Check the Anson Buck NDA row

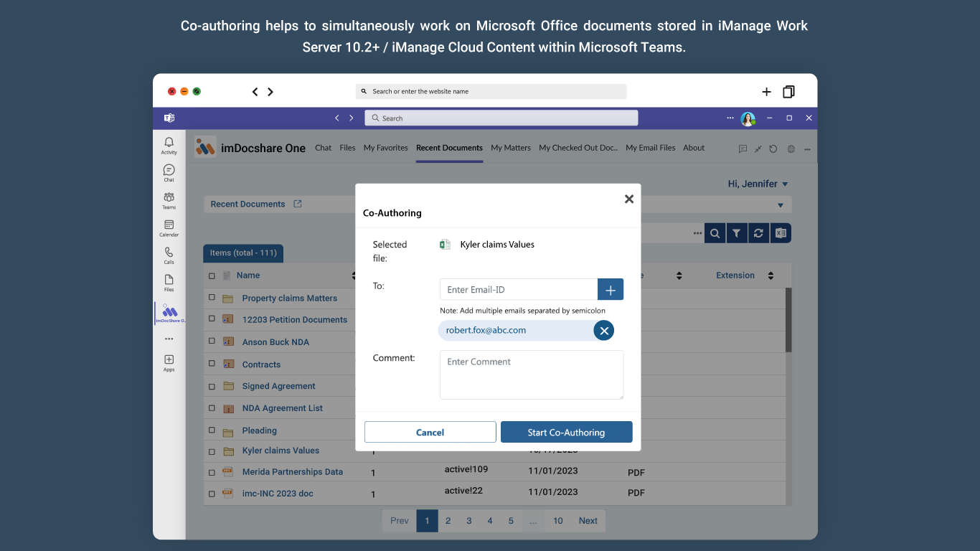coord(212,342)
